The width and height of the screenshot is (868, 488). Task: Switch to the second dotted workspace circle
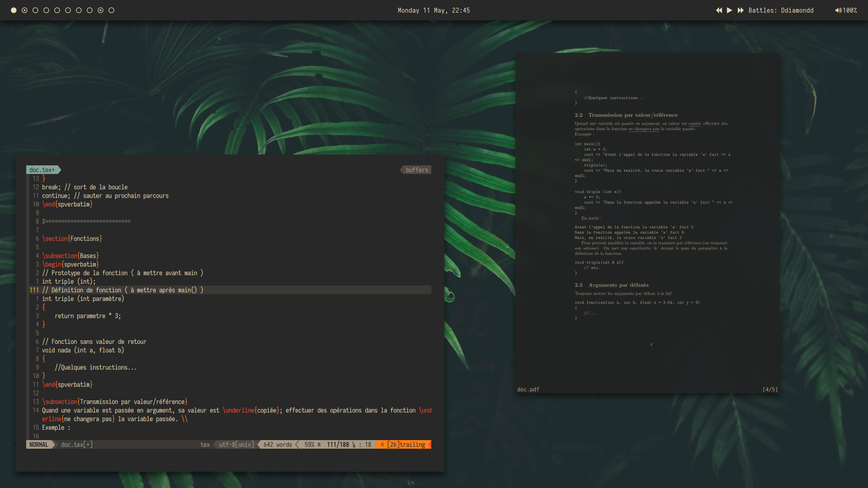pos(24,10)
